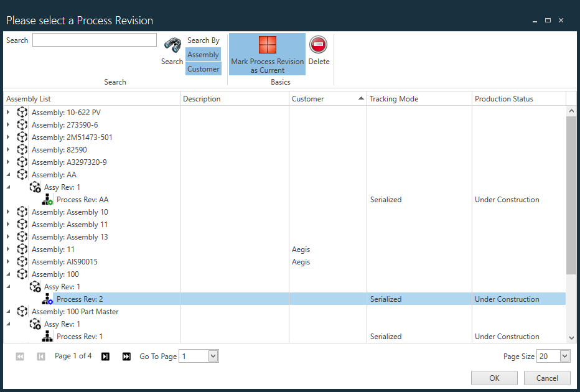Click the red Delete icon
The image size is (580, 392).
pyautogui.click(x=318, y=45)
